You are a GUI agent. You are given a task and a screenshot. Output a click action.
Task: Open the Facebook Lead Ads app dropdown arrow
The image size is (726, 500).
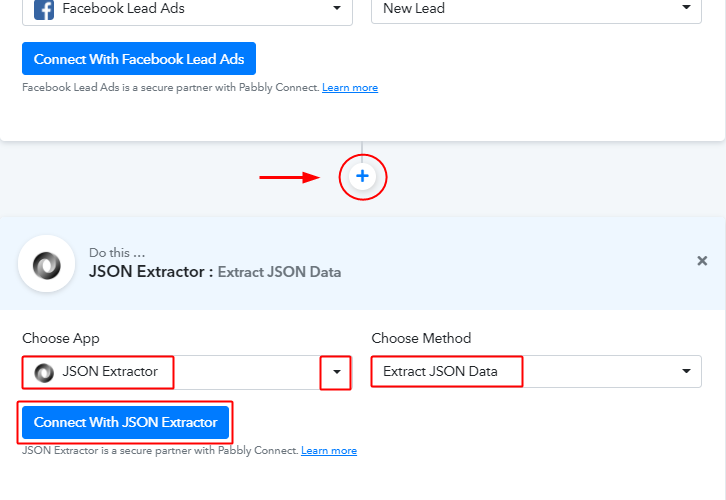click(x=337, y=8)
